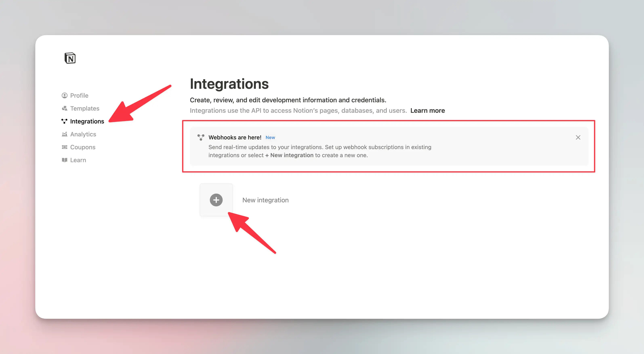Click the Coupons ticket icon in sidebar
This screenshot has width=644, height=354.
(x=64, y=147)
